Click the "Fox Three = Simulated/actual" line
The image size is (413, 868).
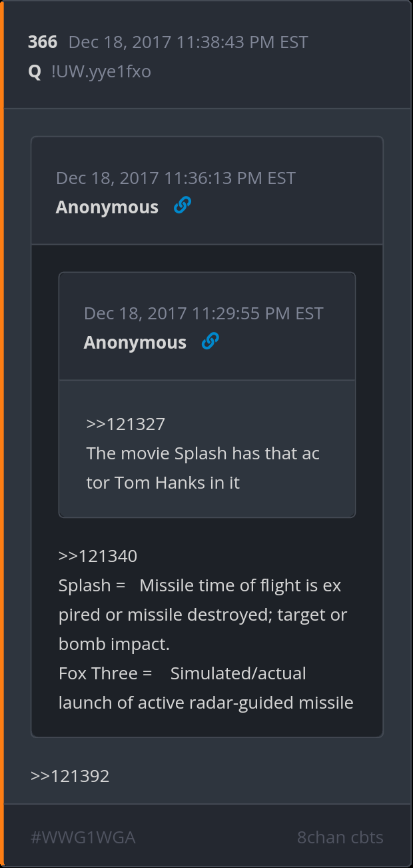[x=183, y=673]
